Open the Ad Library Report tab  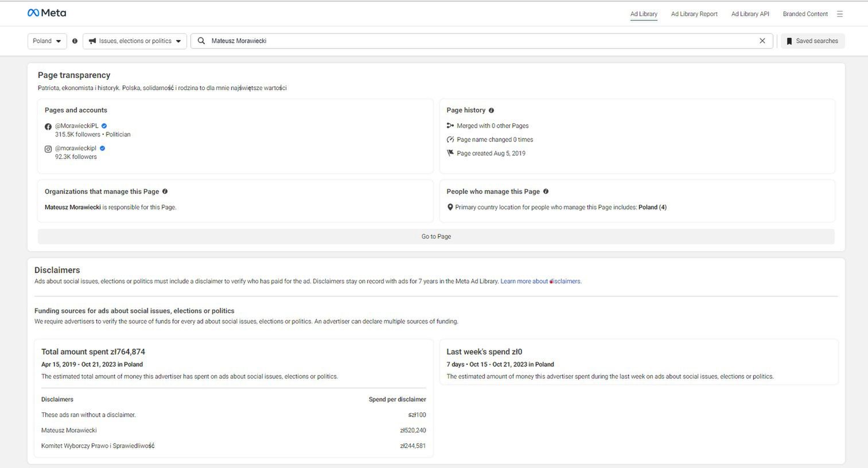pos(694,14)
